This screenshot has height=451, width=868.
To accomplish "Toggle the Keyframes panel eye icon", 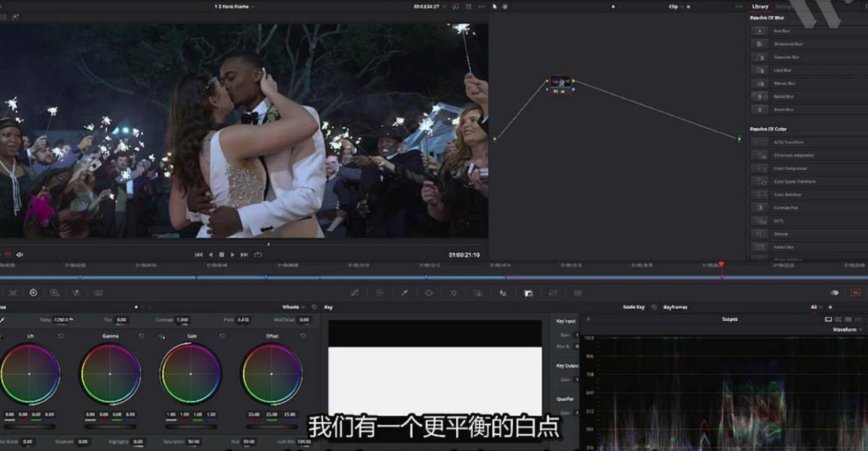I will tap(834, 293).
